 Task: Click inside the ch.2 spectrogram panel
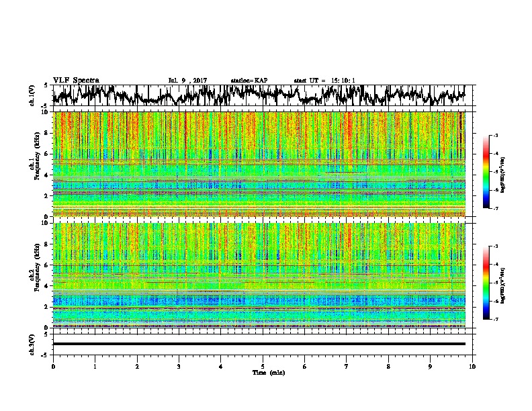tap(259, 275)
